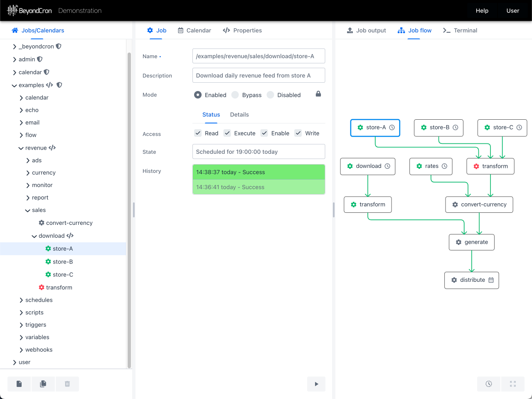Open the Terminal tab
The image size is (532, 399).
click(x=460, y=30)
